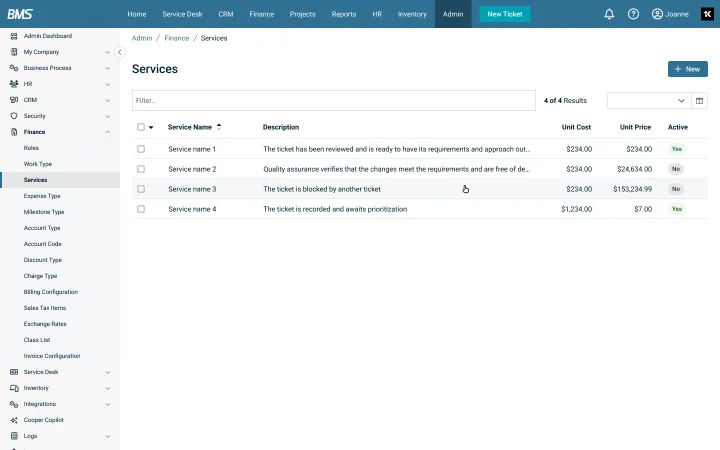Click the New Ticket button
Image resolution: width=720 pixels, height=450 pixels.
[505, 14]
